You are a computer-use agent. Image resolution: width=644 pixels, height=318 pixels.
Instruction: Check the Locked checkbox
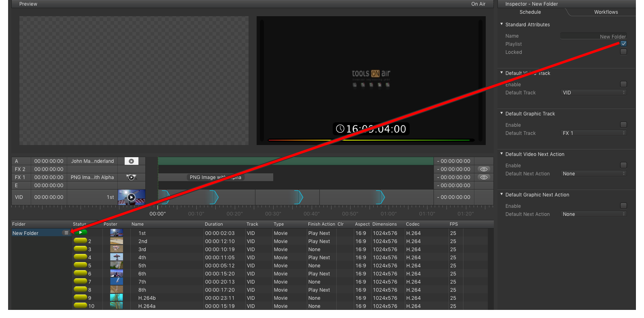pyautogui.click(x=623, y=52)
